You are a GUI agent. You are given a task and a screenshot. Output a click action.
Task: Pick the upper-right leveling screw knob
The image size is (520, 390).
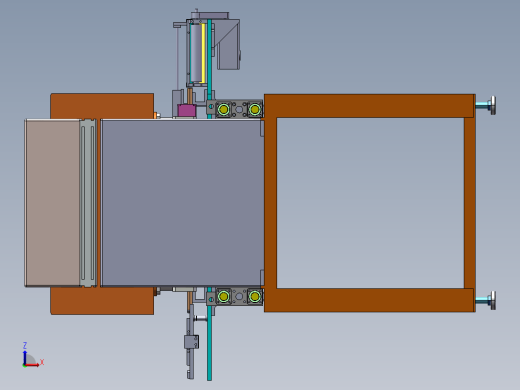tap(492, 105)
